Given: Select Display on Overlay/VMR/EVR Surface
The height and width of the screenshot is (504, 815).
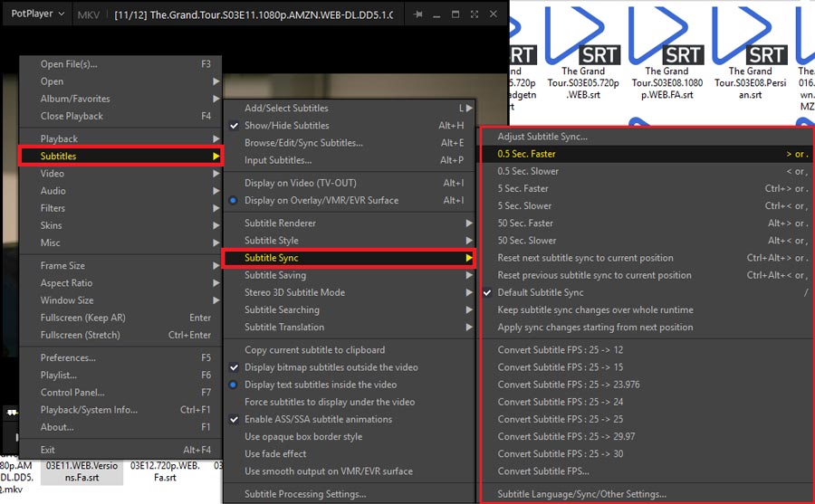Looking at the screenshot, I should pos(350,200).
